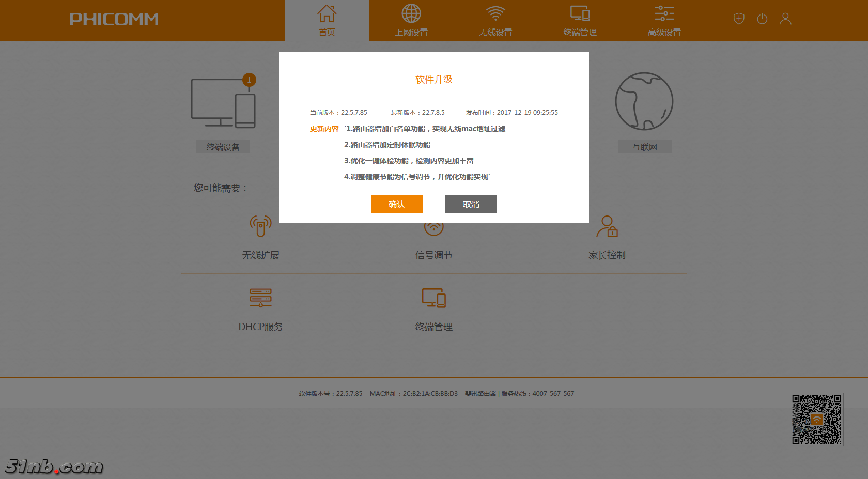Switch to 上网设置 internet settings tab
The height and width of the screenshot is (479, 868).
pyautogui.click(x=411, y=21)
